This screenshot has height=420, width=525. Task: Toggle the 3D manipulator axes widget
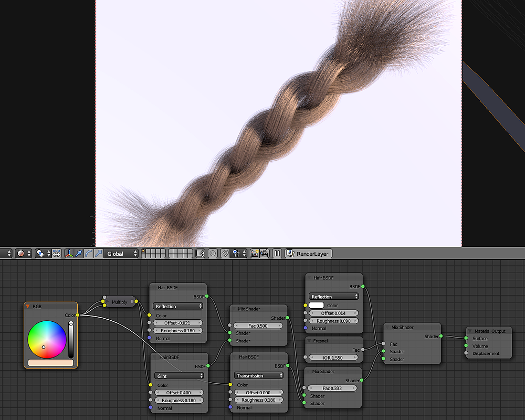click(x=69, y=254)
